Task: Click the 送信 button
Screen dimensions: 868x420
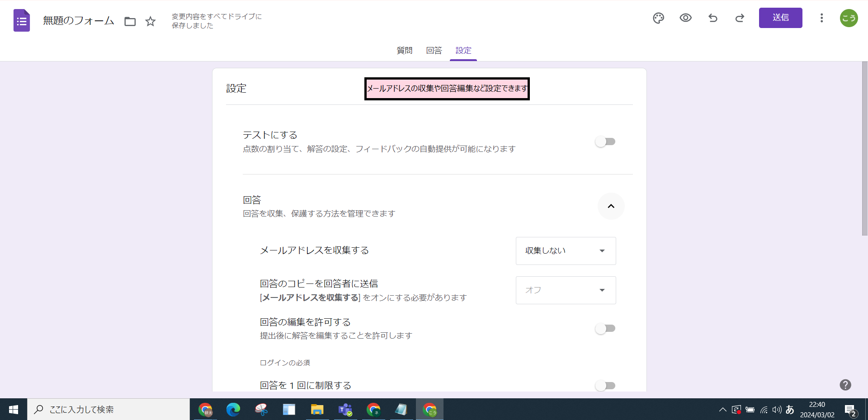Action: coord(780,18)
